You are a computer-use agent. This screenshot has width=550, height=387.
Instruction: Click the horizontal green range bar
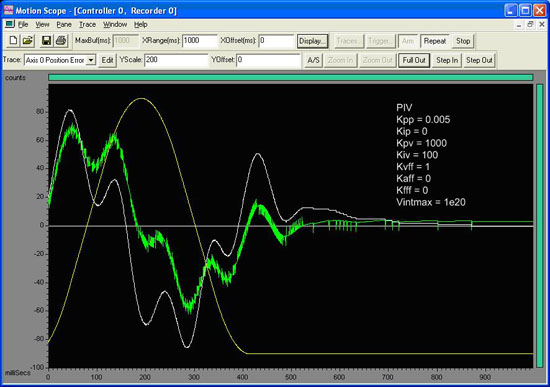[290, 77]
